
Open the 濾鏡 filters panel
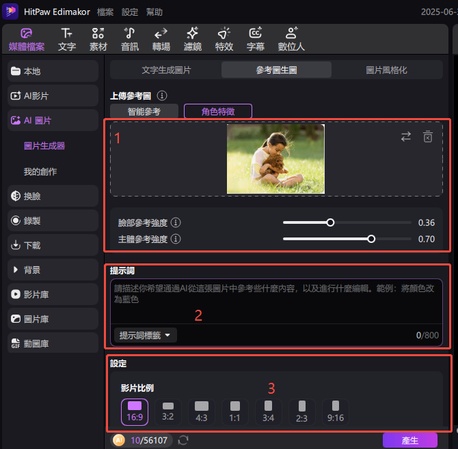pos(192,39)
